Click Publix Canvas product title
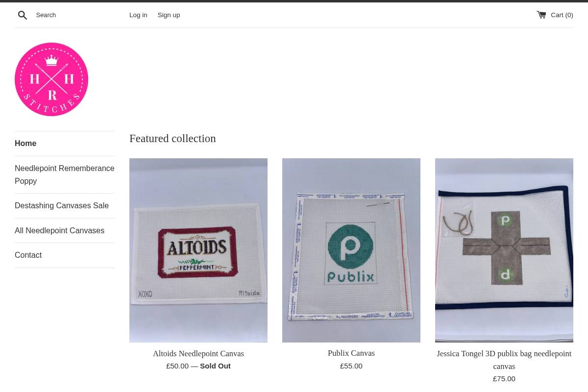 click(351, 353)
